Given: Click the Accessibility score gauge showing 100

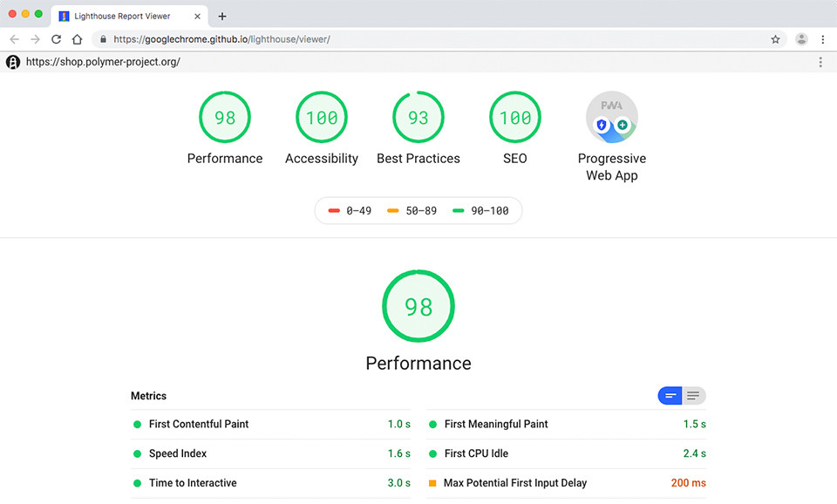Looking at the screenshot, I should pyautogui.click(x=322, y=118).
